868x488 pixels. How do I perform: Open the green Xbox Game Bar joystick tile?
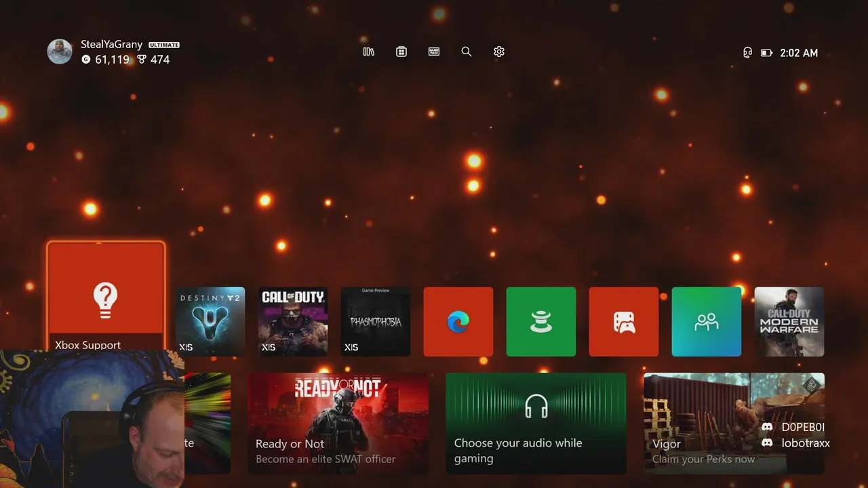541,321
